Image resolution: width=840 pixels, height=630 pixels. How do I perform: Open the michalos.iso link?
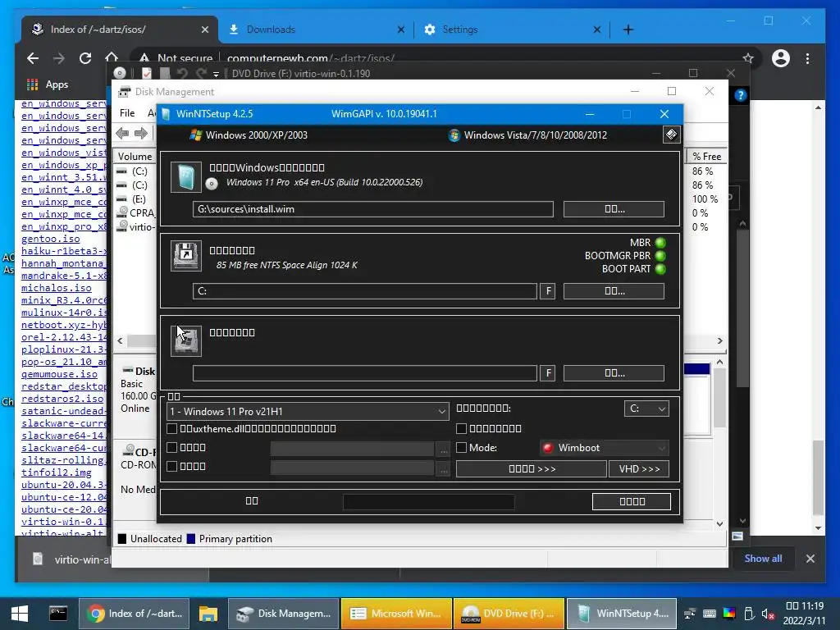tap(57, 288)
